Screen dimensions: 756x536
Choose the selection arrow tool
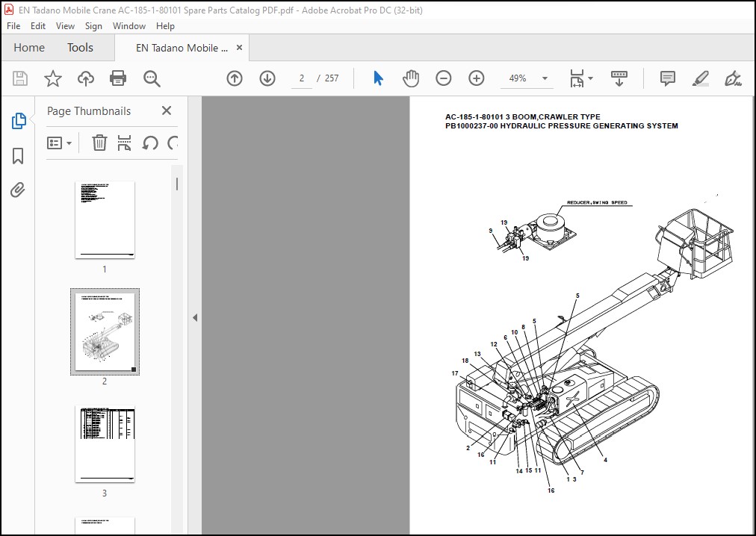pos(379,78)
